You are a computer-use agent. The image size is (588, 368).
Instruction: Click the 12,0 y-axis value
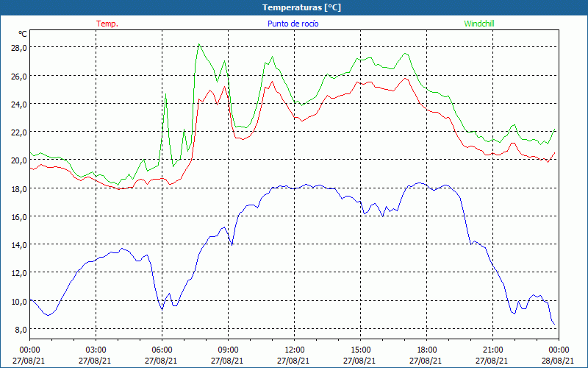18,273
